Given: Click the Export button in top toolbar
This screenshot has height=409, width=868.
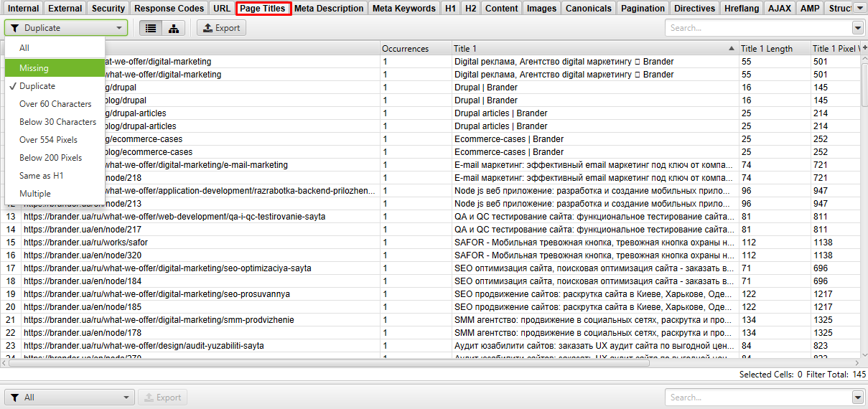Looking at the screenshot, I should (221, 28).
